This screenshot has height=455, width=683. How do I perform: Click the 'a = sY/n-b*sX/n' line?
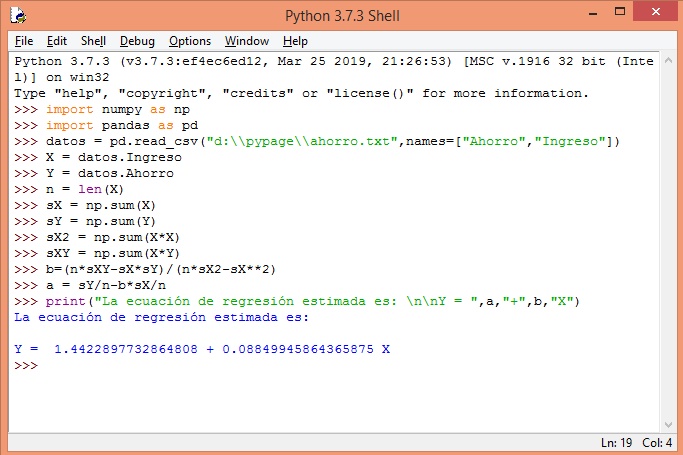[90, 285]
